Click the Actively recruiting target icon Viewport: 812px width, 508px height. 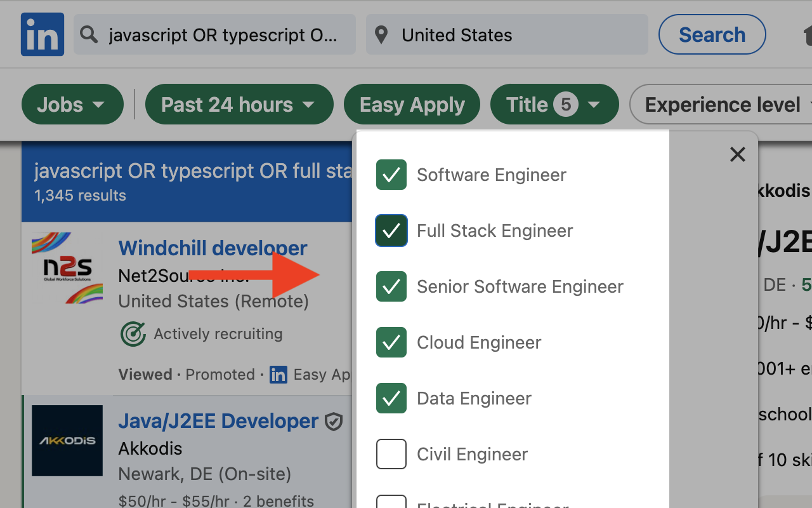pyautogui.click(x=133, y=334)
